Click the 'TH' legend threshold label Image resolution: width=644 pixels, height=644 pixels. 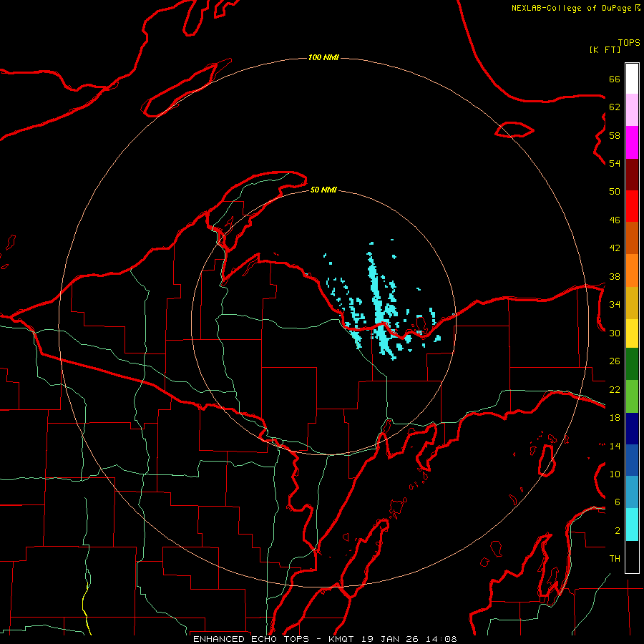pos(615,559)
